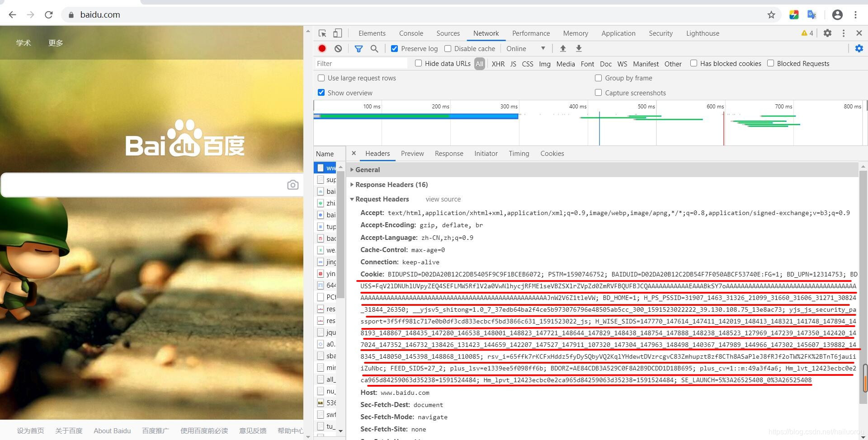Activate the inspect element picker icon

coord(322,33)
